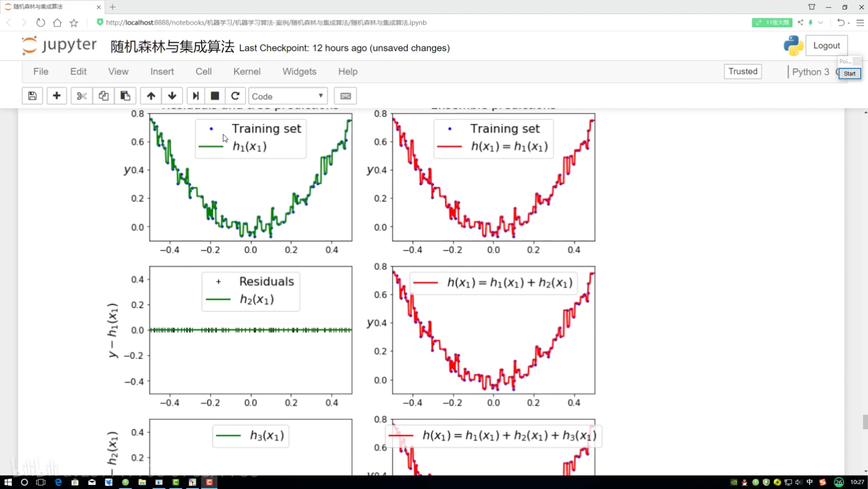Open the Cell menu
Screen dimensions: 868x489
click(203, 72)
